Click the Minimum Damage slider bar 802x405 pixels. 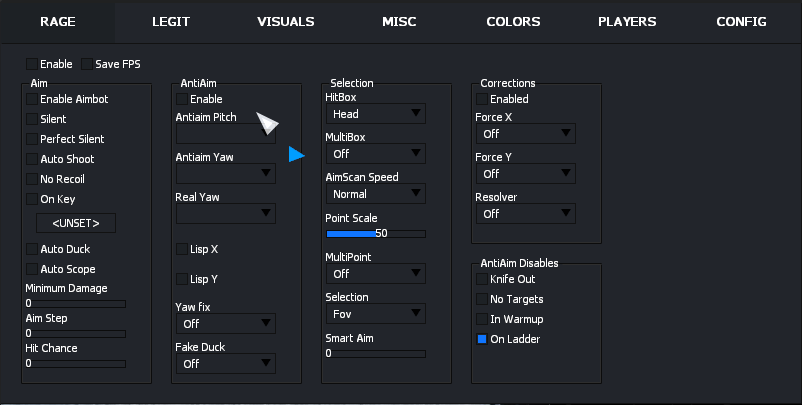tap(75, 302)
